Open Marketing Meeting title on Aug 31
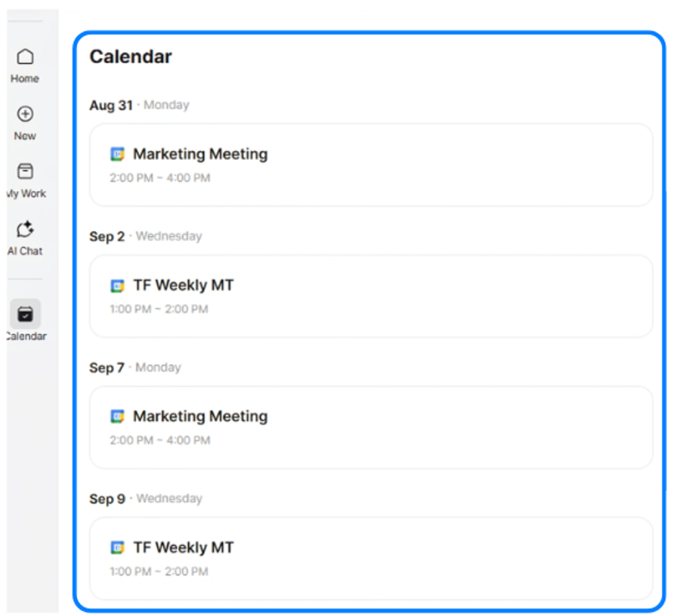This screenshot has width=684, height=616. coord(200,154)
